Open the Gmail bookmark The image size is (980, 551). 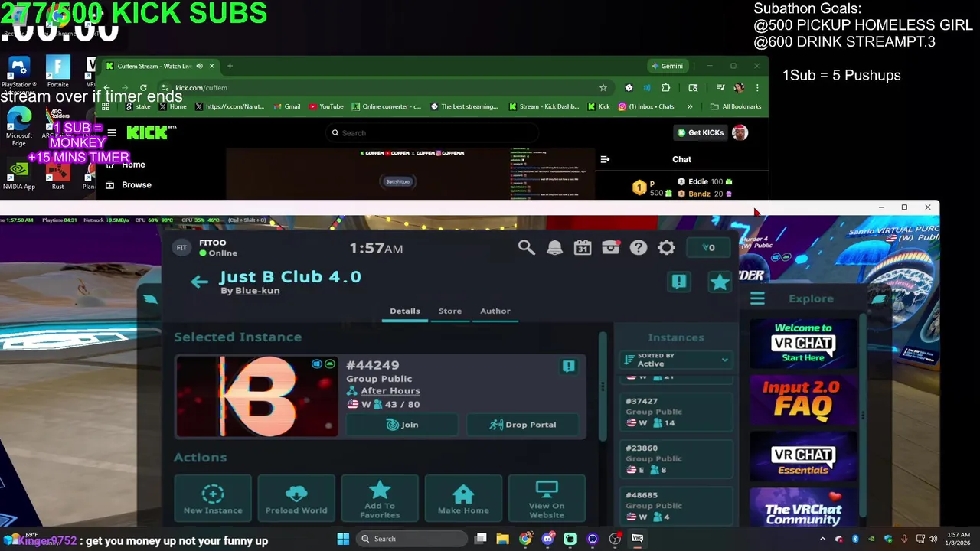(x=286, y=106)
